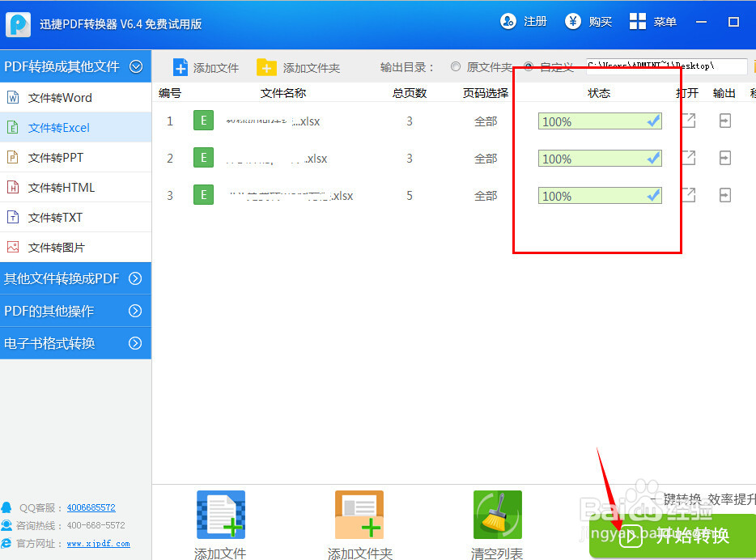The image size is (756, 560).
Task: Choose page range 全部 for row 2
Action: (486, 159)
